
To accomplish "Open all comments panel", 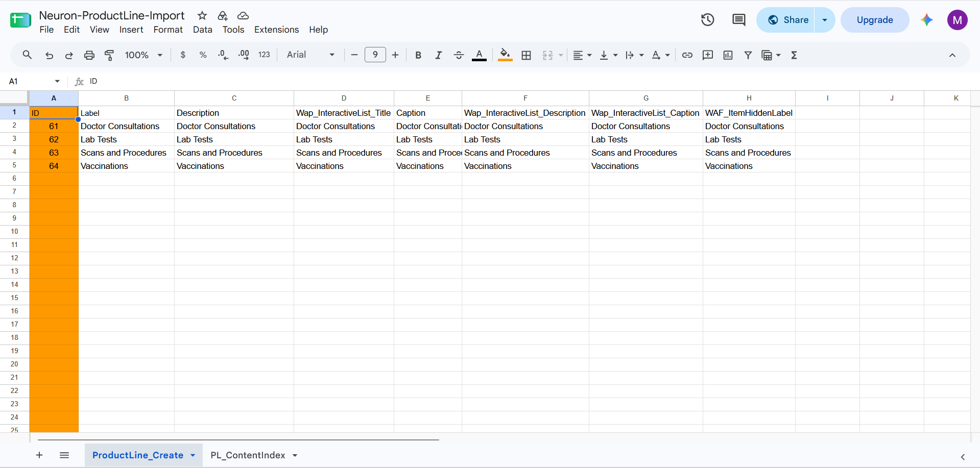I will [738, 20].
